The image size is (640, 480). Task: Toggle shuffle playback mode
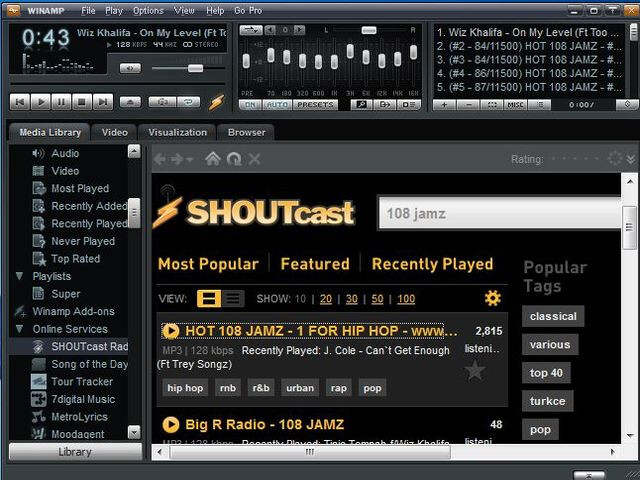(x=162, y=102)
